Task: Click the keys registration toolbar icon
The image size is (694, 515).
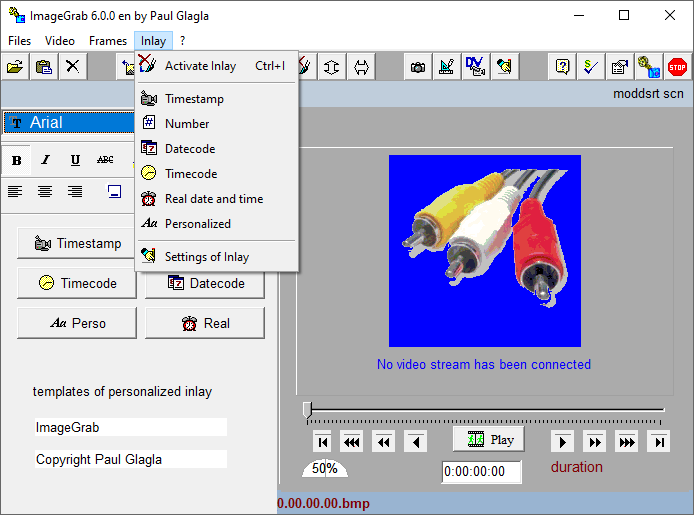Action: click(648, 67)
